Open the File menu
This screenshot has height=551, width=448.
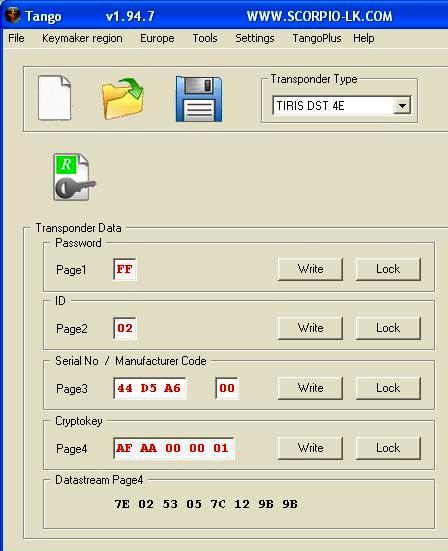coord(16,38)
